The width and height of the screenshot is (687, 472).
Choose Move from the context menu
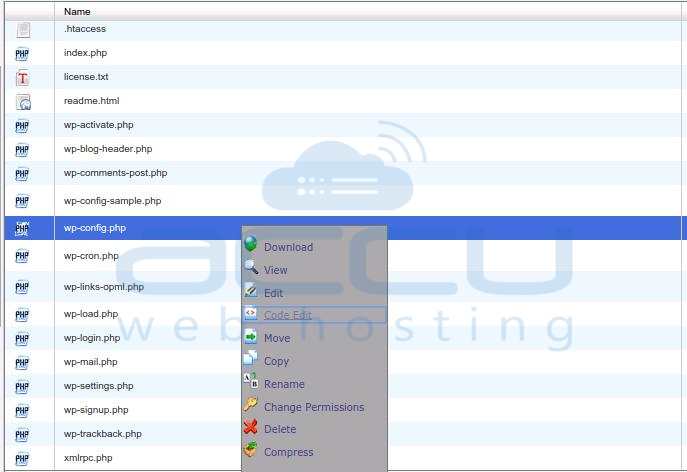click(277, 338)
